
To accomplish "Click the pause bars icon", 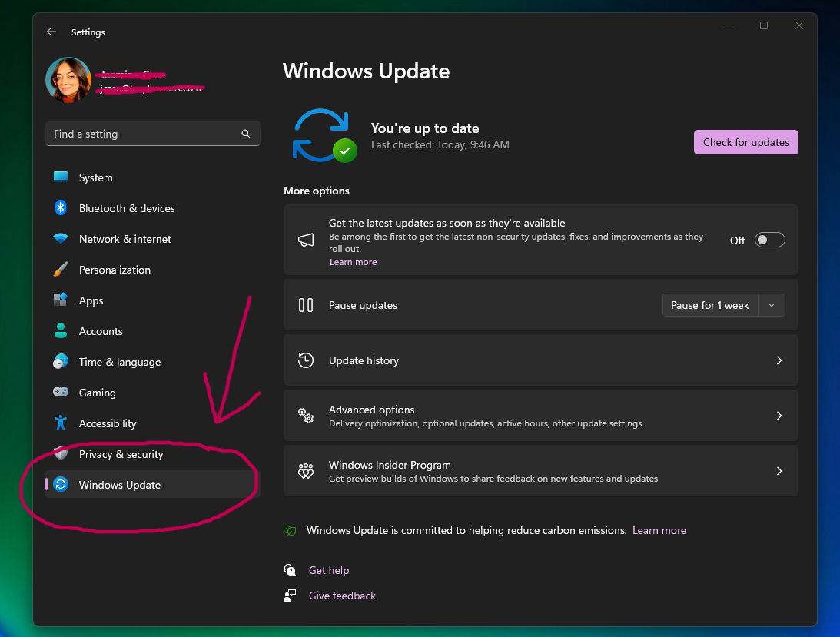I will tap(306, 305).
